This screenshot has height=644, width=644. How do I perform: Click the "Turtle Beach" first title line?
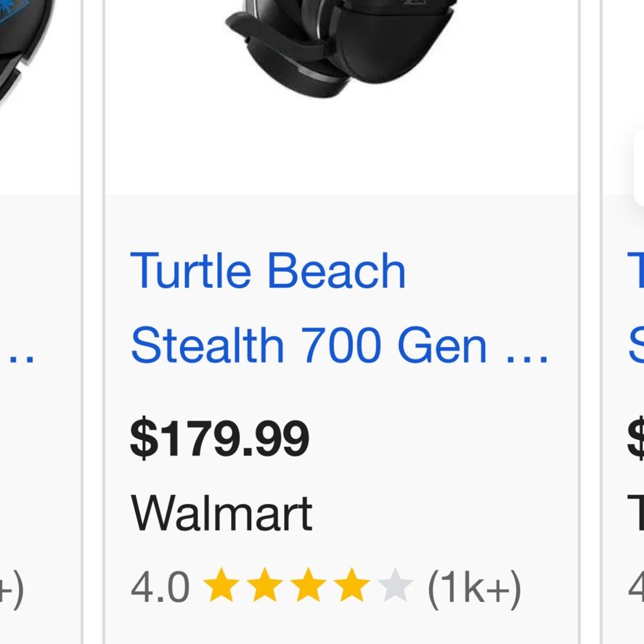(268, 271)
